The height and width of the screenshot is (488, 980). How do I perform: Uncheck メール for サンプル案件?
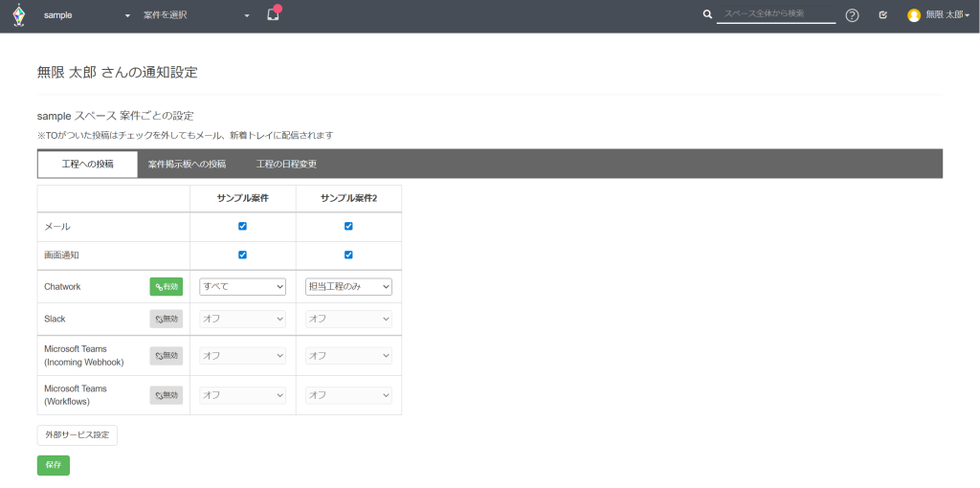[x=242, y=226]
